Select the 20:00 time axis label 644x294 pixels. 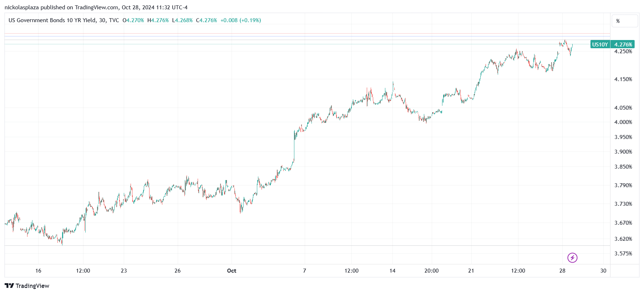(431, 271)
